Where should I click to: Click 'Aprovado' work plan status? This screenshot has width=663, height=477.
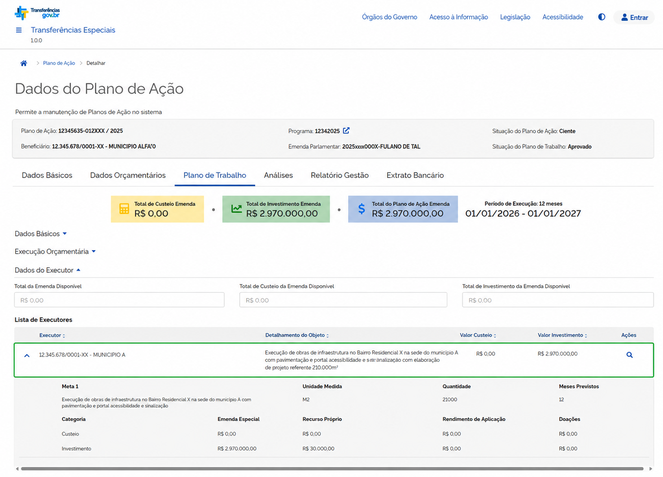(579, 146)
